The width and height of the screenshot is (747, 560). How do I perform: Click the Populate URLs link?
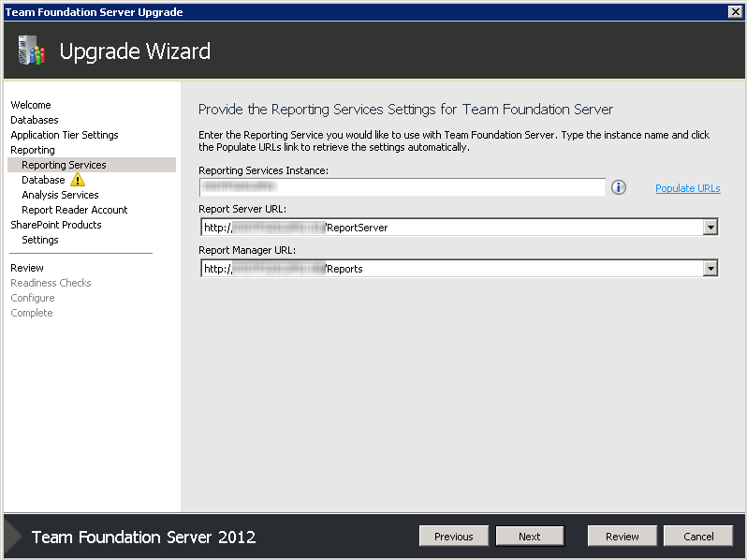(x=687, y=188)
